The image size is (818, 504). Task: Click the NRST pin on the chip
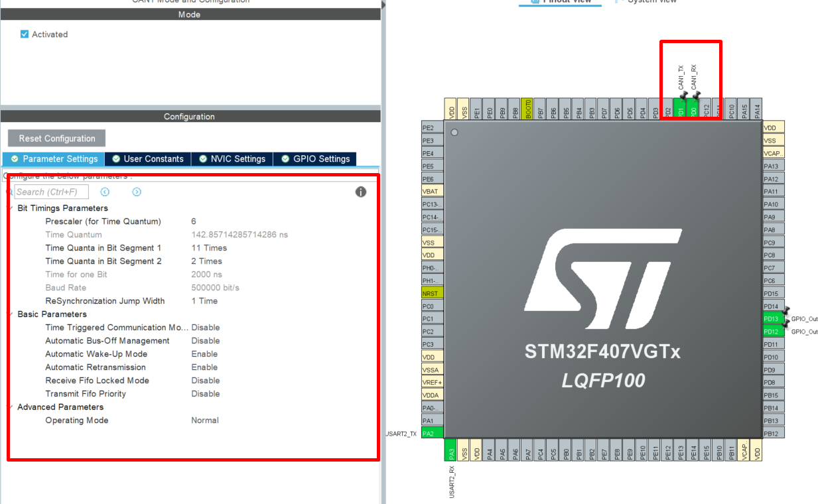click(x=432, y=292)
